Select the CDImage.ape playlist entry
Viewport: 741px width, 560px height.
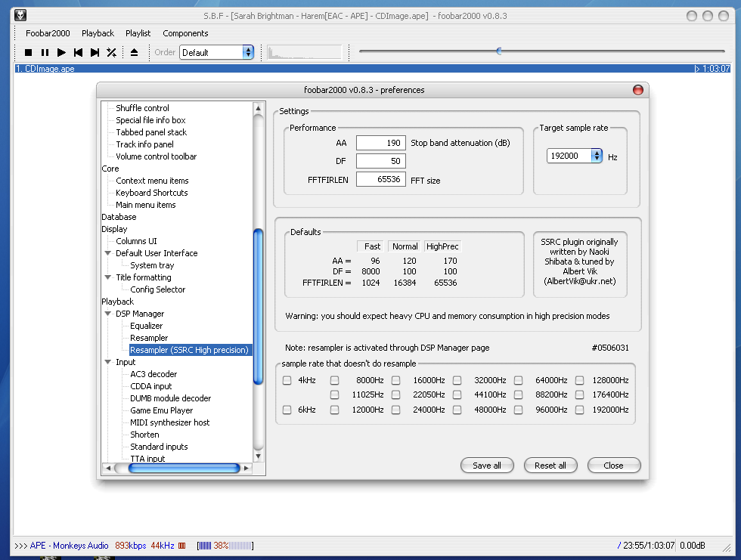pos(372,69)
